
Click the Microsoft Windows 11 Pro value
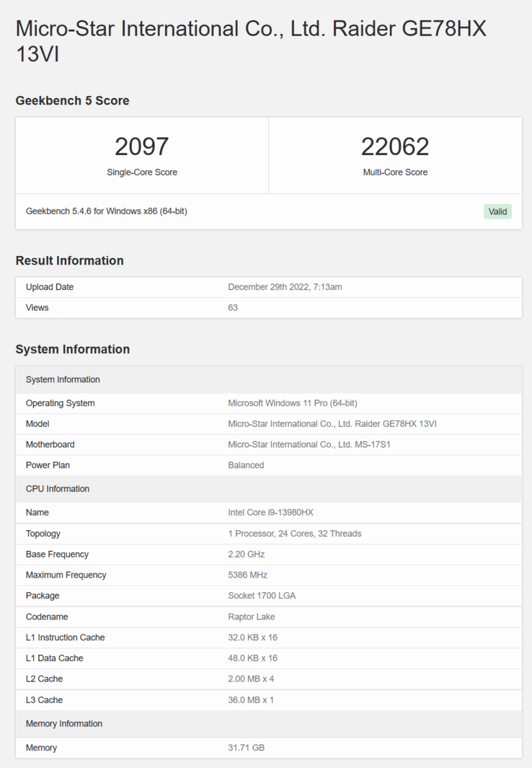pyautogui.click(x=292, y=403)
